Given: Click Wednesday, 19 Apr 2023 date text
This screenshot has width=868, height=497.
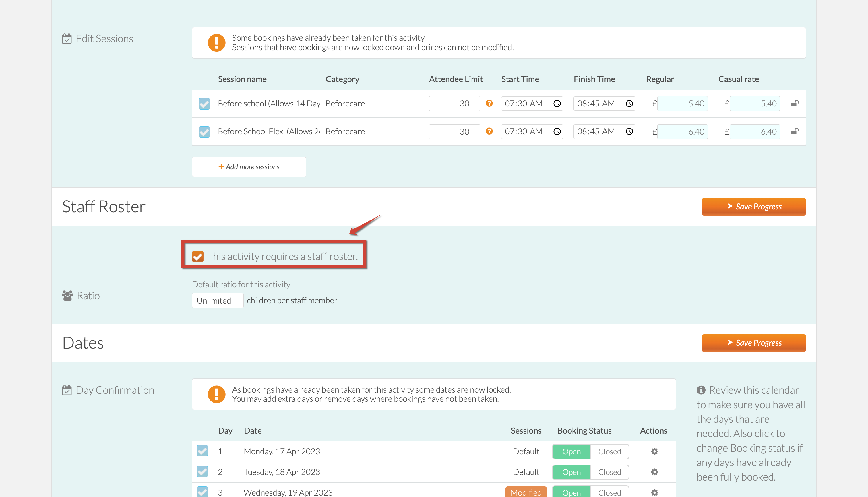Looking at the screenshot, I should coord(288,493).
